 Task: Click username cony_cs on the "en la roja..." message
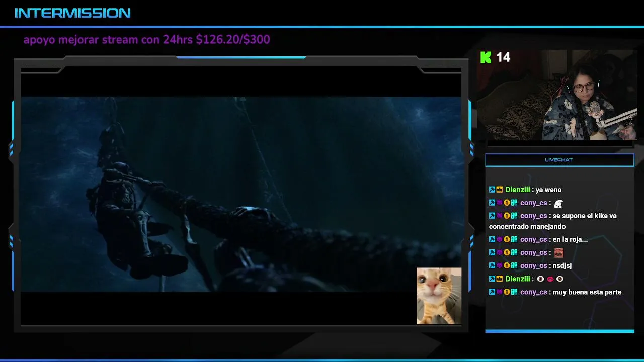click(x=534, y=240)
